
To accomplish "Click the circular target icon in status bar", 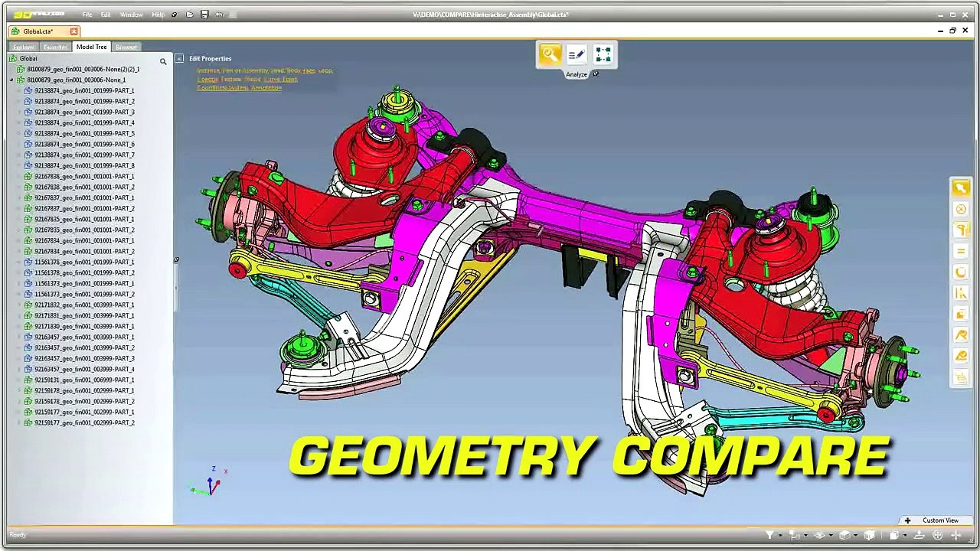I will (x=938, y=535).
